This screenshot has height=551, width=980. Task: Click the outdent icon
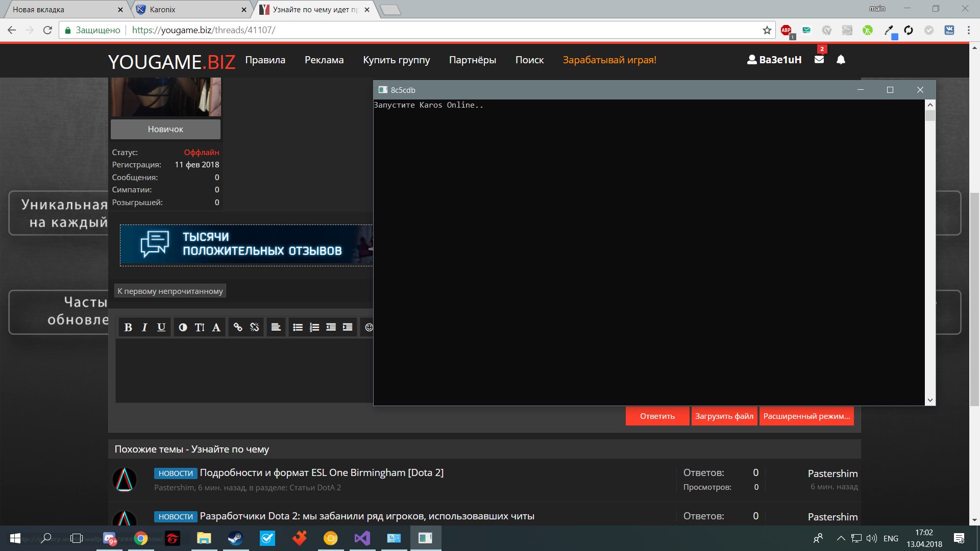pyautogui.click(x=331, y=328)
